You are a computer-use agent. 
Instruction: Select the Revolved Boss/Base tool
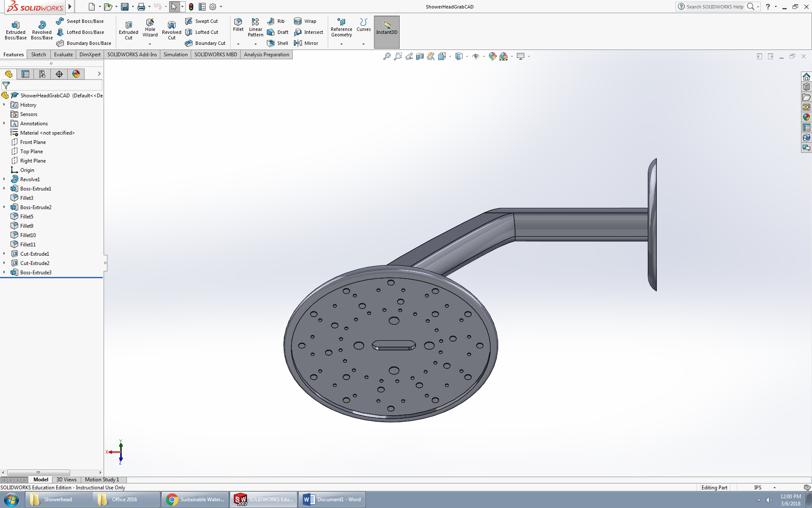click(42, 30)
